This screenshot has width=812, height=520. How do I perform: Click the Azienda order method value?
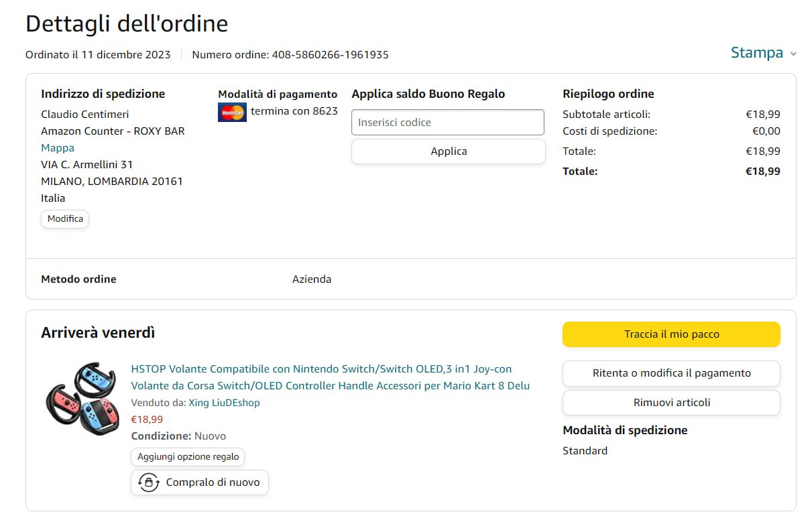pyautogui.click(x=312, y=279)
